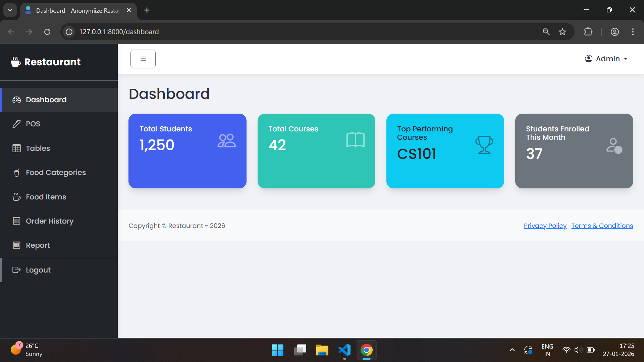The height and width of the screenshot is (362, 644).
Task: Click the site information icon in address bar
Action: click(69, 32)
